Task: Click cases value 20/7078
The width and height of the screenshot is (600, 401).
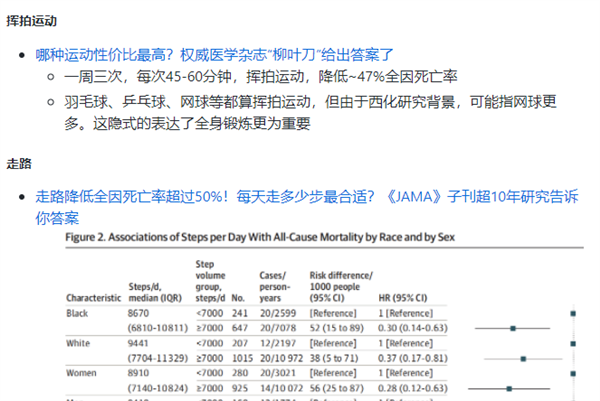Action: tap(278, 328)
